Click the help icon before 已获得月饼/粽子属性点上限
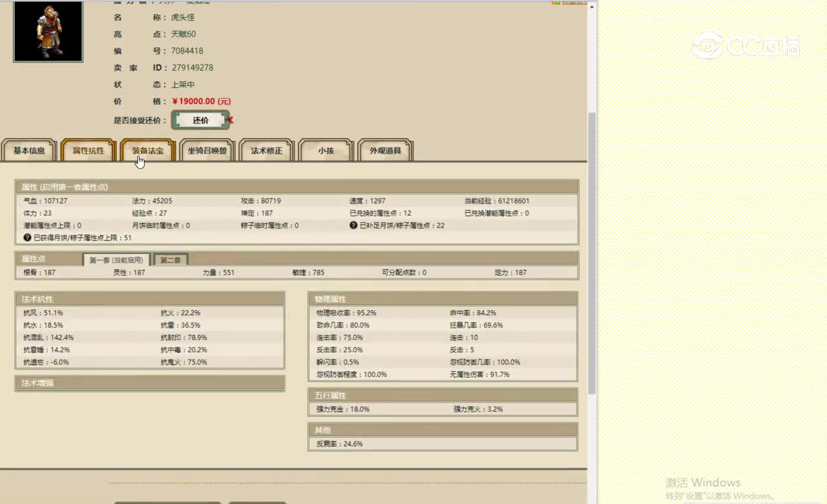The height and width of the screenshot is (504, 827). [28, 238]
